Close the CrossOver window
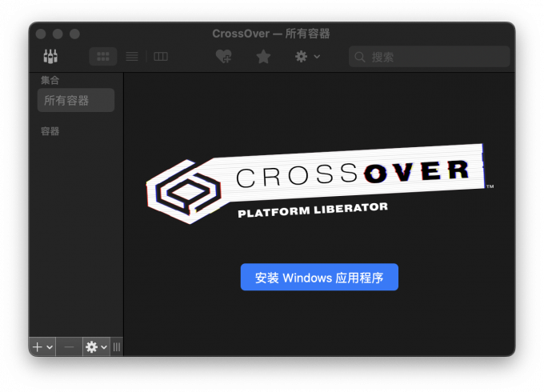Image resolution: width=544 pixels, height=392 pixels. pyautogui.click(x=41, y=34)
